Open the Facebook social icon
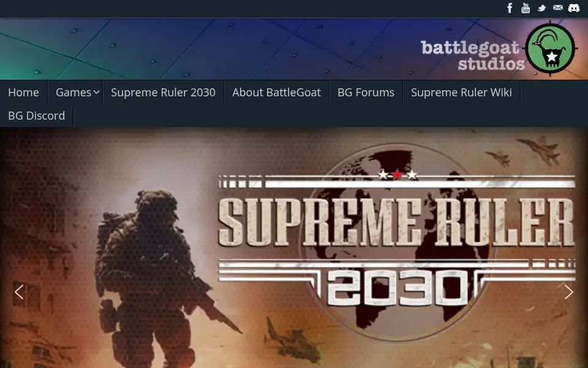Viewport: 588px width, 368px height. click(510, 8)
